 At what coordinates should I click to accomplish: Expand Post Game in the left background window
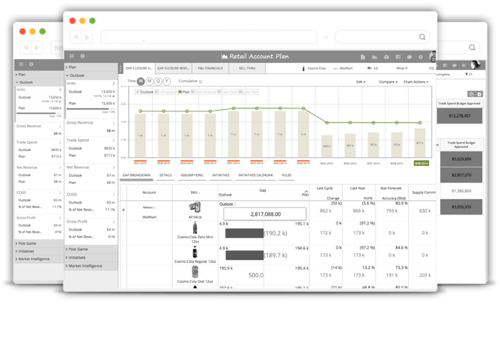point(39,243)
